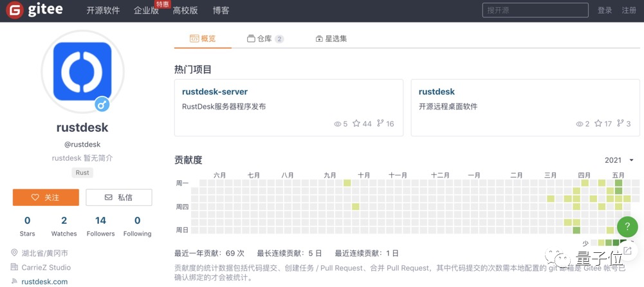
Task: Select the 概览 tab
Action: (x=203, y=39)
